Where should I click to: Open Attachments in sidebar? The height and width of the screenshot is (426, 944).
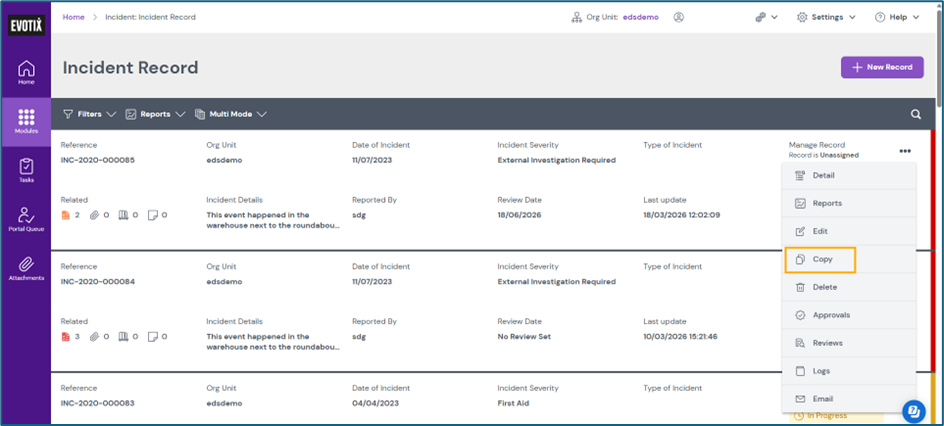coord(26,267)
